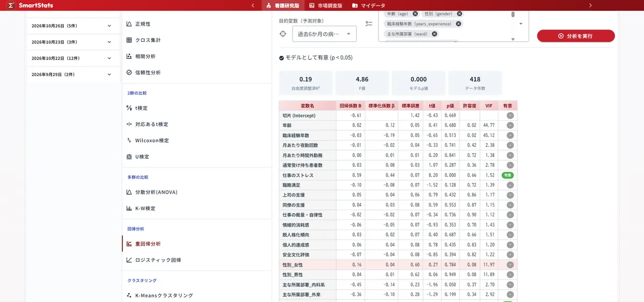
Task: Remove the 主な所属部署 (ward) chip
Action: [434, 34]
